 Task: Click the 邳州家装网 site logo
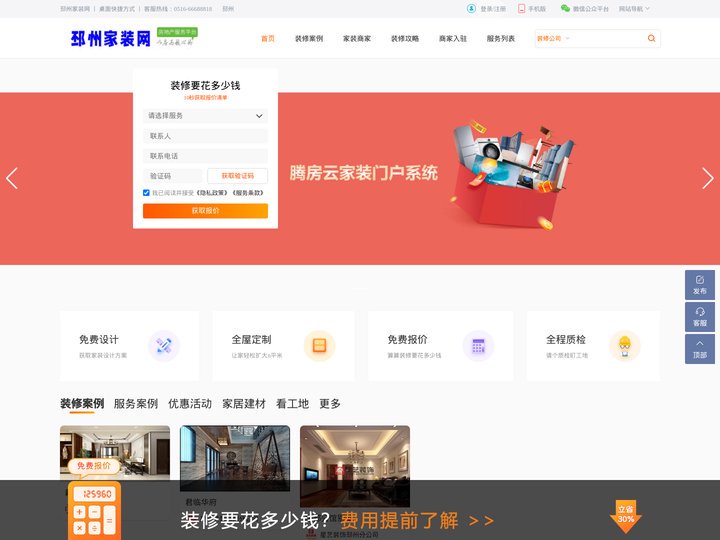point(111,39)
